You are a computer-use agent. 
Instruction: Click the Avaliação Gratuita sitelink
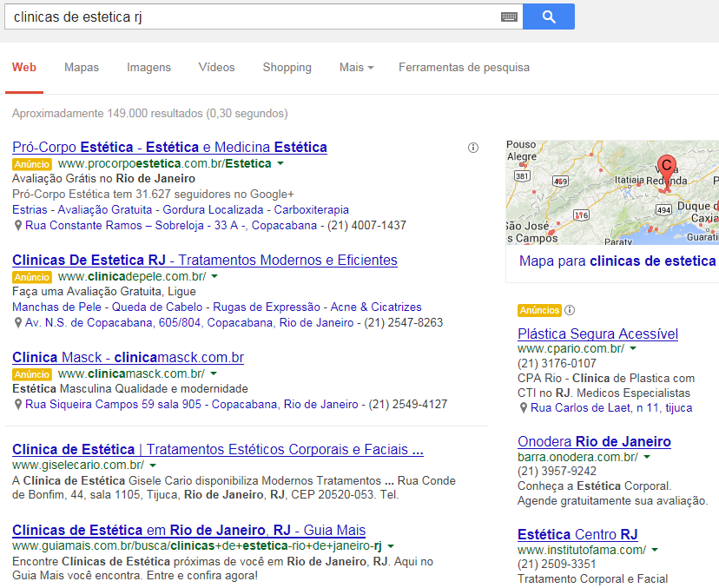[x=105, y=210]
